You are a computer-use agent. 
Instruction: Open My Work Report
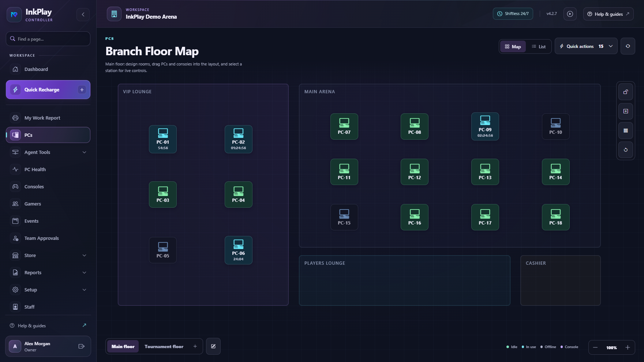click(48, 118)
